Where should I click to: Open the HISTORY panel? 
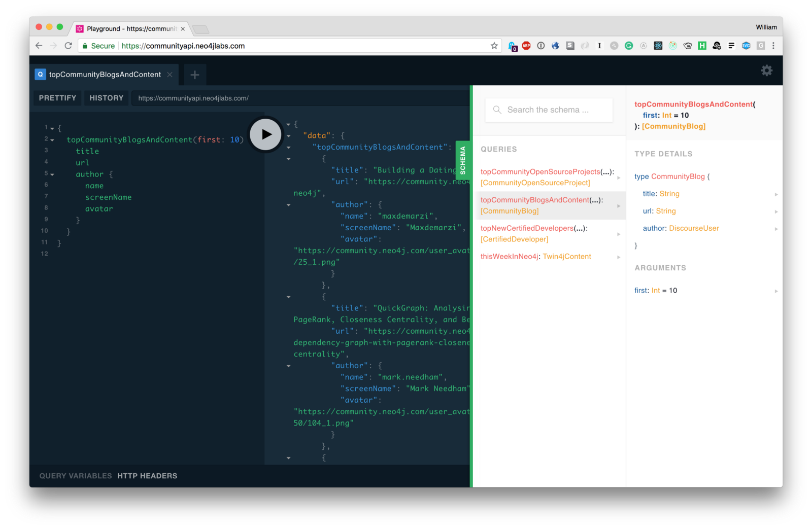coord(107,98)
